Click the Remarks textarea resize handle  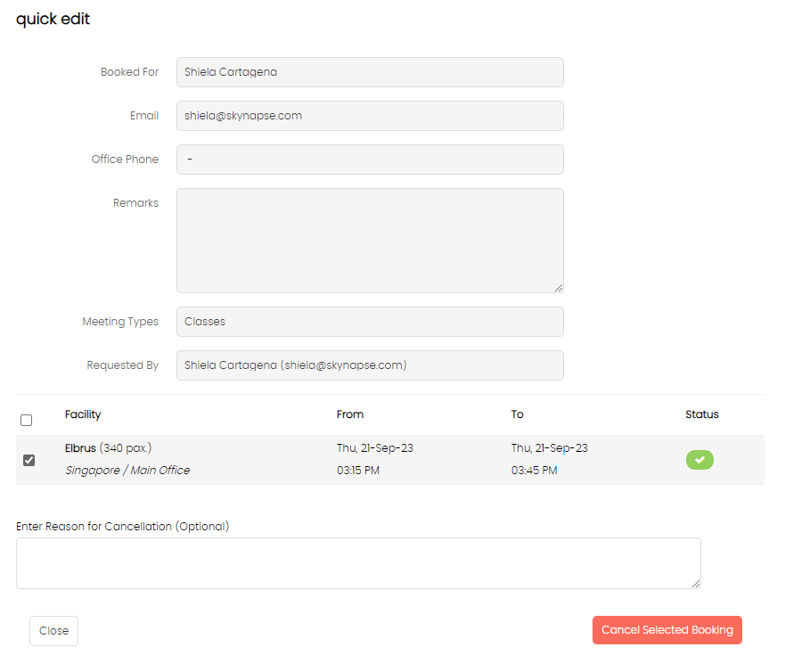559,288
